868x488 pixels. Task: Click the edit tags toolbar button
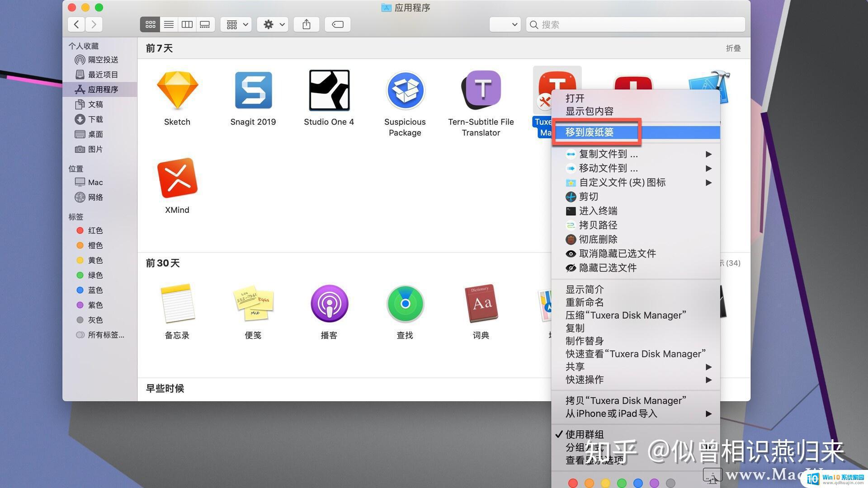pos(338,24)
